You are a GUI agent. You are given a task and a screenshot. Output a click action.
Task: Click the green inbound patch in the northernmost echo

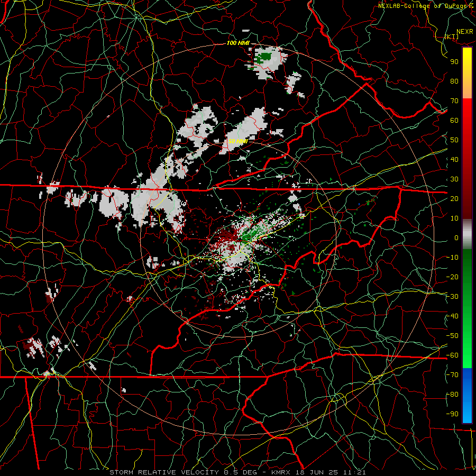click(265, 57)
